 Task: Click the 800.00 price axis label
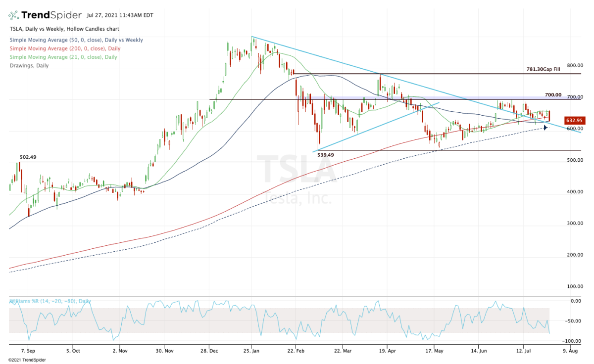[x=575, y=66]
